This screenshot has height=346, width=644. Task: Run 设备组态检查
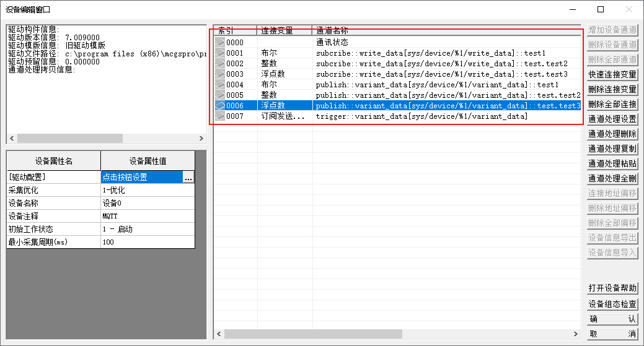click(612, 304)
